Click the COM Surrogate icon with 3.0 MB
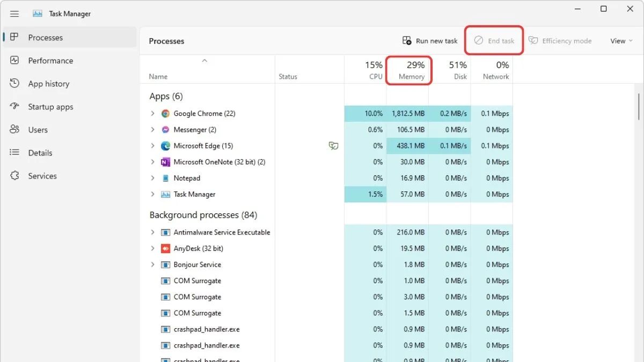This screenshot has height=362, width=644. [x=165, y=297]
